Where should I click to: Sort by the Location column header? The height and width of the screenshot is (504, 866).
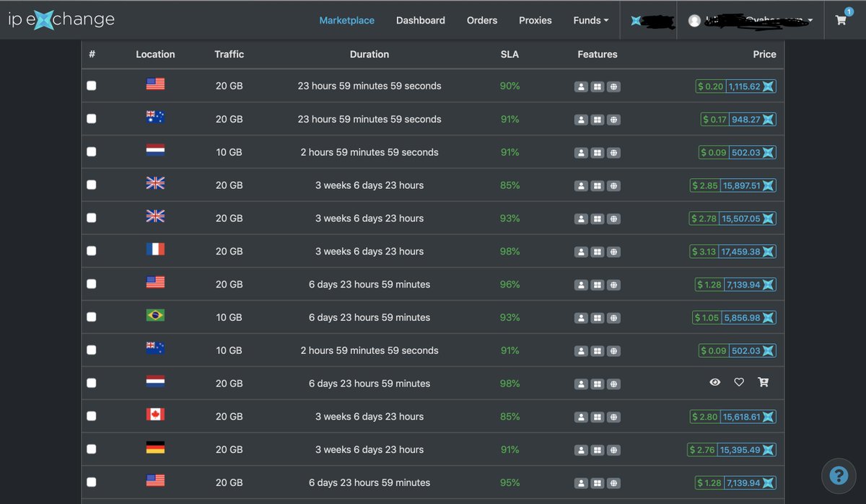pyautogui.click(x=155, y=54)
